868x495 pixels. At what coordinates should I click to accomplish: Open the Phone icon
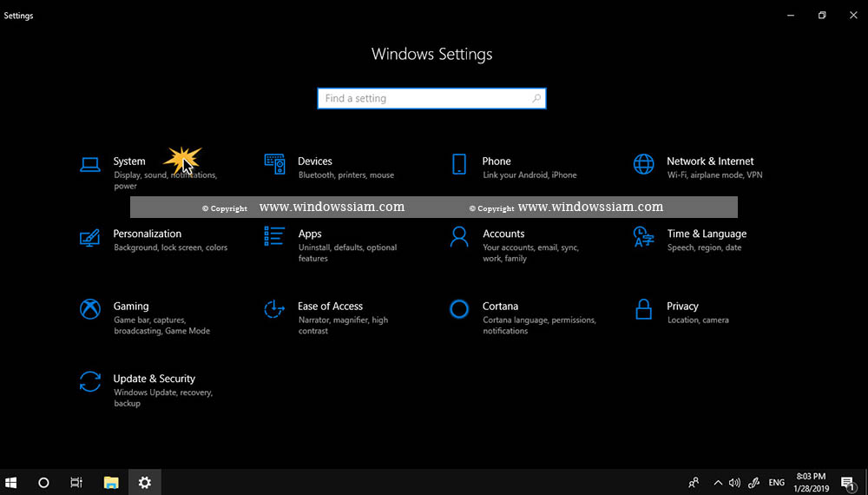coord(459,164)
